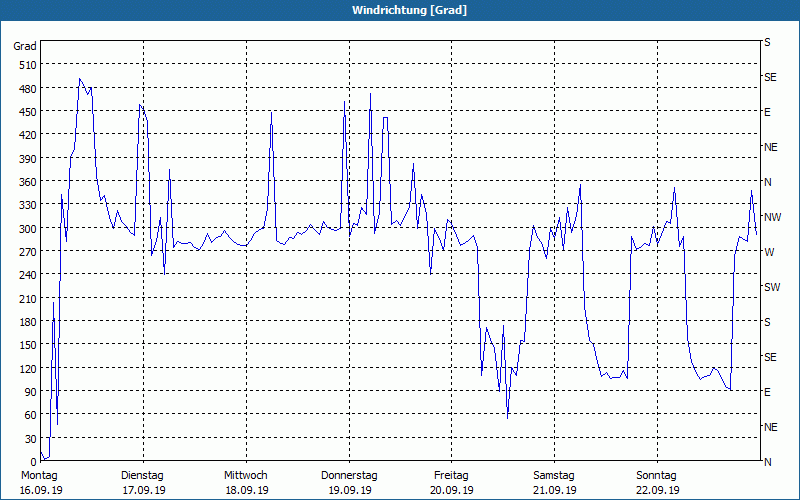Click the 210 value on left axis
The image size is (800, 500).
(x=28, y=298)
